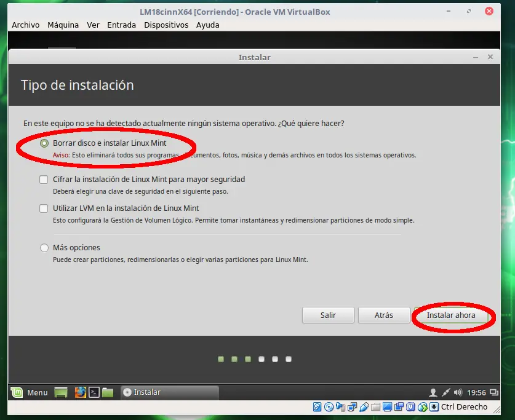Enable Utilizar LVM en la instalación checkbox

click(x=44, y=208)
